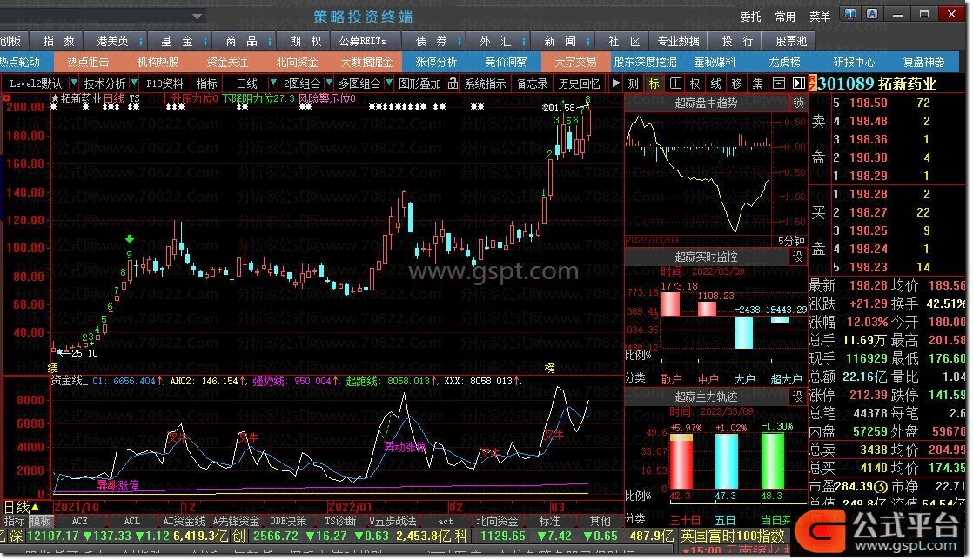Viewport: 973px width, 560px height.
Task: Click the 榜 marker below the price chart
Action: (550, 369)
